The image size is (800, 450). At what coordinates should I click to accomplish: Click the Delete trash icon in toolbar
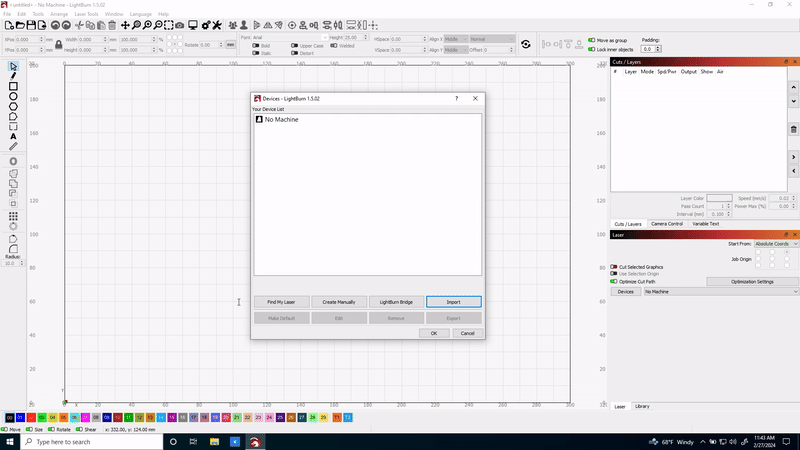click(112, 25)
